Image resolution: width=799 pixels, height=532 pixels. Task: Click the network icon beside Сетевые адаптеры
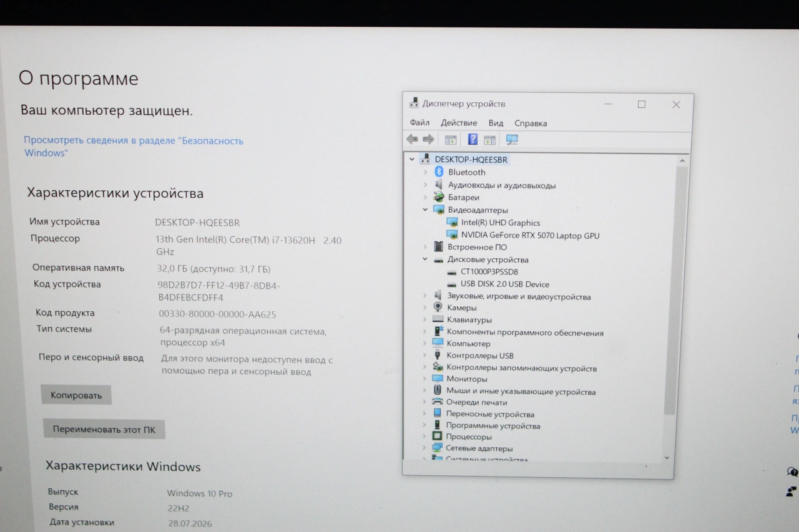(x=437, y=448)
